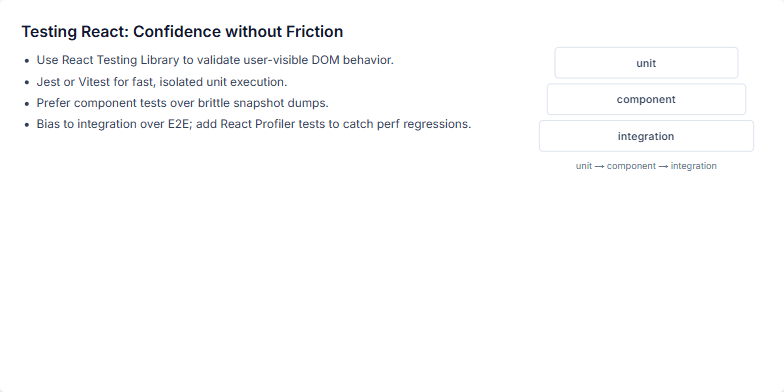Click the second arrow in the caption
784x392 pixels.
[x=663, y=166]
